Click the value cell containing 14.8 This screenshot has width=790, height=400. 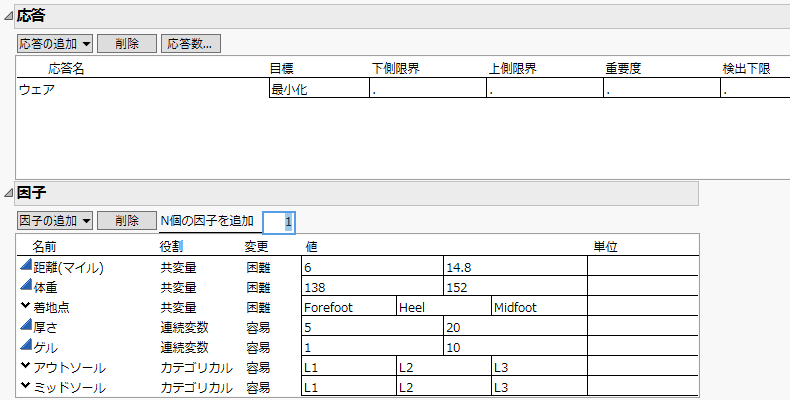point(515,266)
